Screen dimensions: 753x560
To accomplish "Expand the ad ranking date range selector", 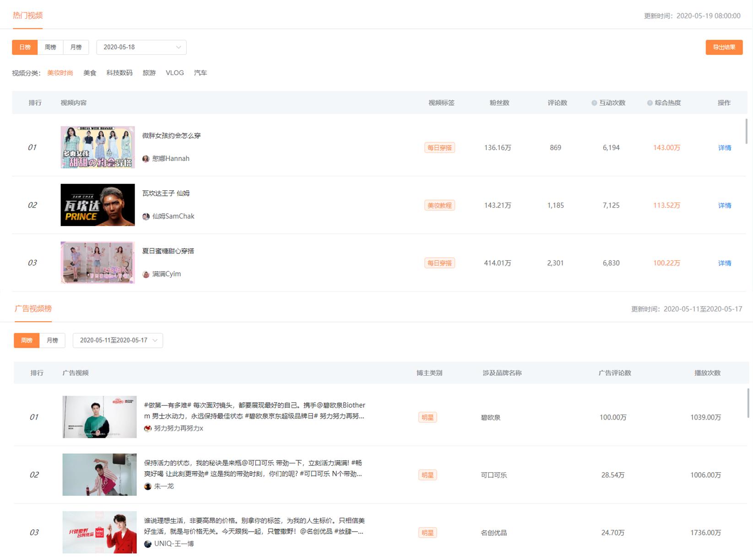I will tap(118, 340).
